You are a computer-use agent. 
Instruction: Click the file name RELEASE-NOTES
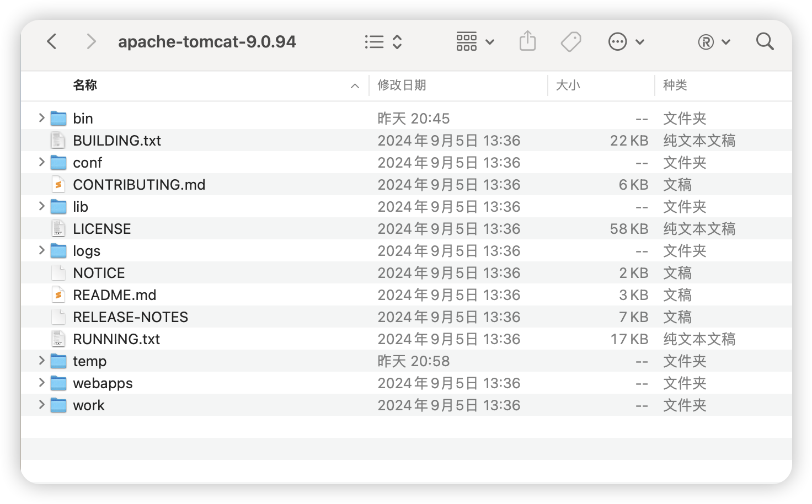131,317
